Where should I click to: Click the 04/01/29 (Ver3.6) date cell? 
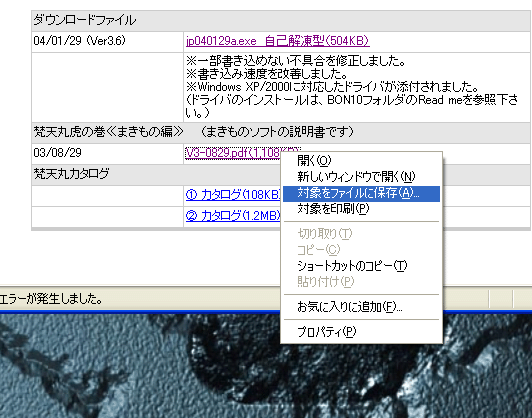107,42
